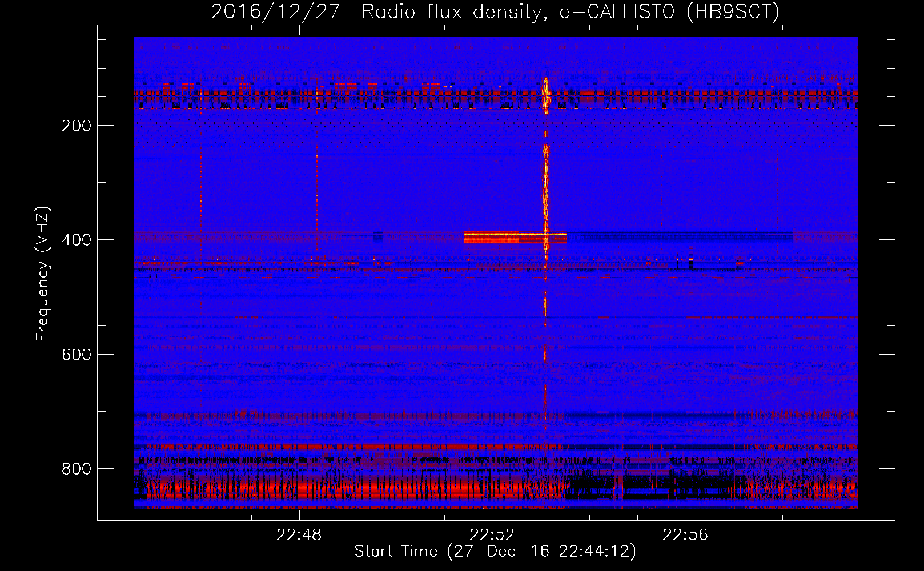
Task: Click the vertical radio burst streak near 300 MHz
Action: click(x=545, y=183)
